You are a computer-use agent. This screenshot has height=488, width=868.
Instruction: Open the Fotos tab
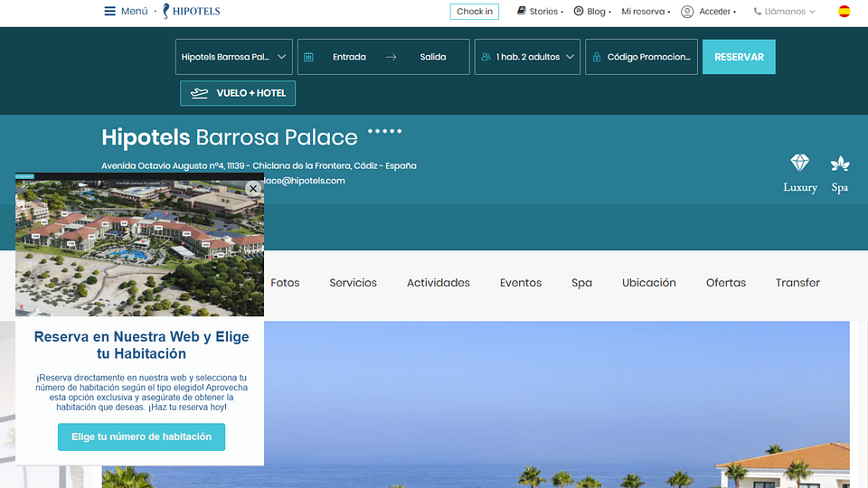(x=285, y=283)
